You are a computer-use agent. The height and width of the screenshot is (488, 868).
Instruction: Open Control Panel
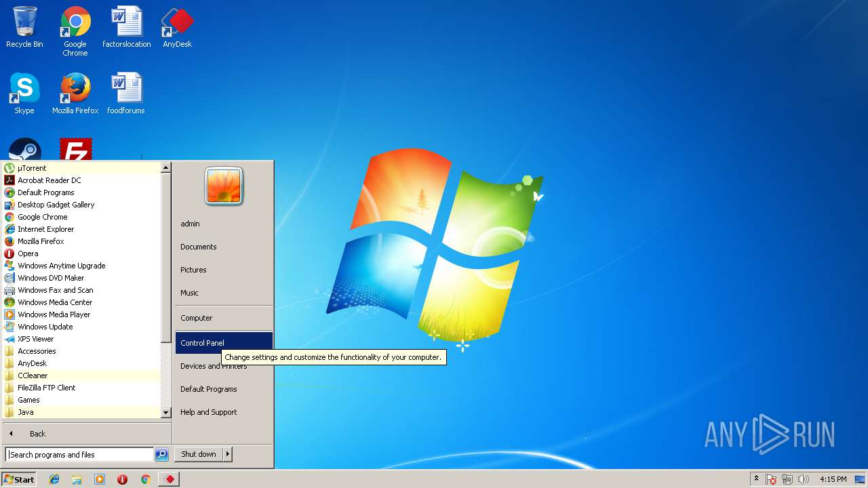[224, 343]
